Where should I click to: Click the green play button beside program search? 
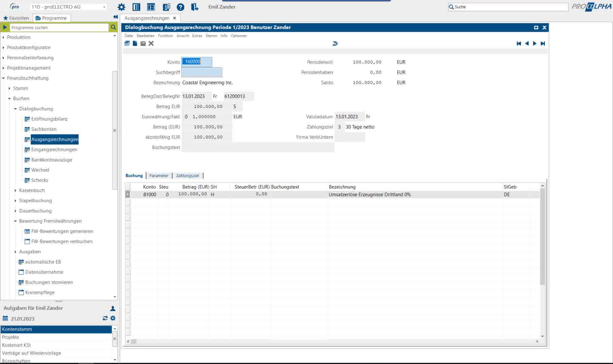[5, 27]
